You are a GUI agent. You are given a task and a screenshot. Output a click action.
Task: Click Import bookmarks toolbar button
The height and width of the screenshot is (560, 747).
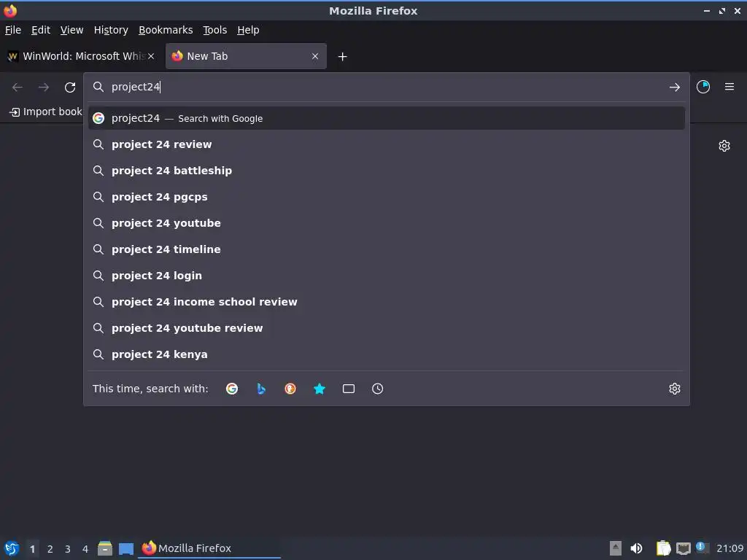point(46,112)
